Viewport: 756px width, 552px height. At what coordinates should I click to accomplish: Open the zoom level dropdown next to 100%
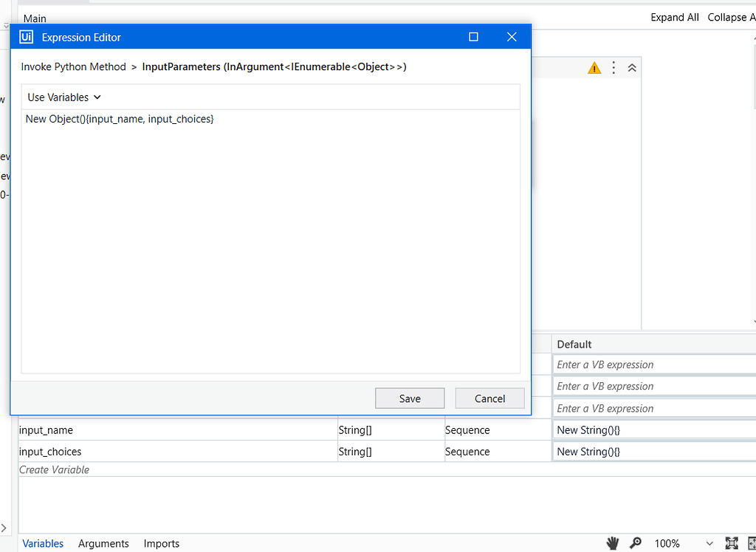(x=709, y=543)
